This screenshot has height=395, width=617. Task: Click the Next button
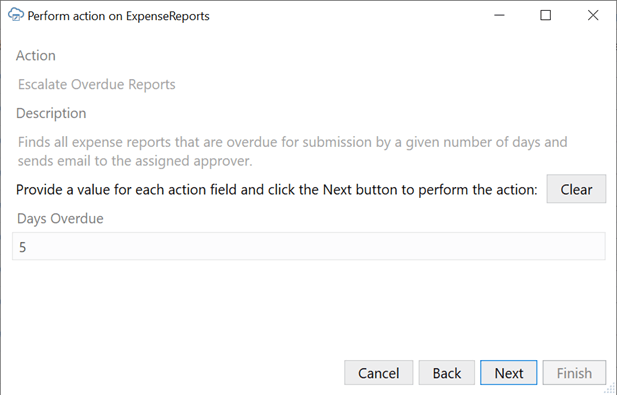point(508,373)
